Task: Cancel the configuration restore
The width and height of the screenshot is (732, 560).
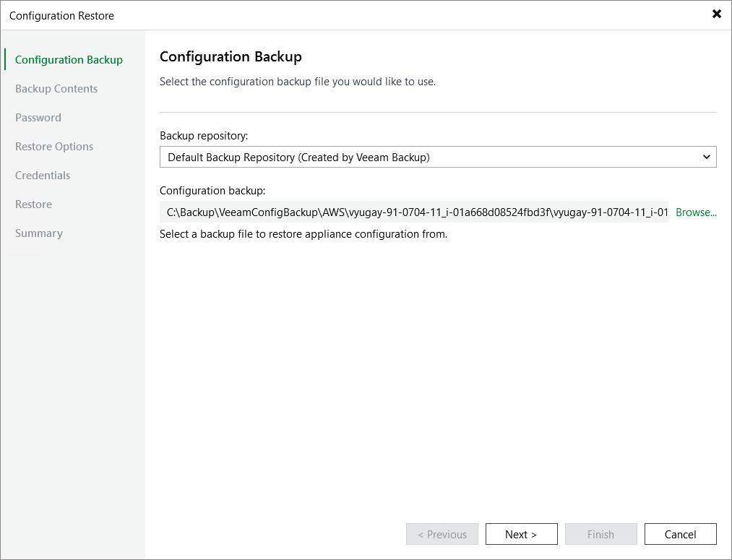Action: pos(680,534)
